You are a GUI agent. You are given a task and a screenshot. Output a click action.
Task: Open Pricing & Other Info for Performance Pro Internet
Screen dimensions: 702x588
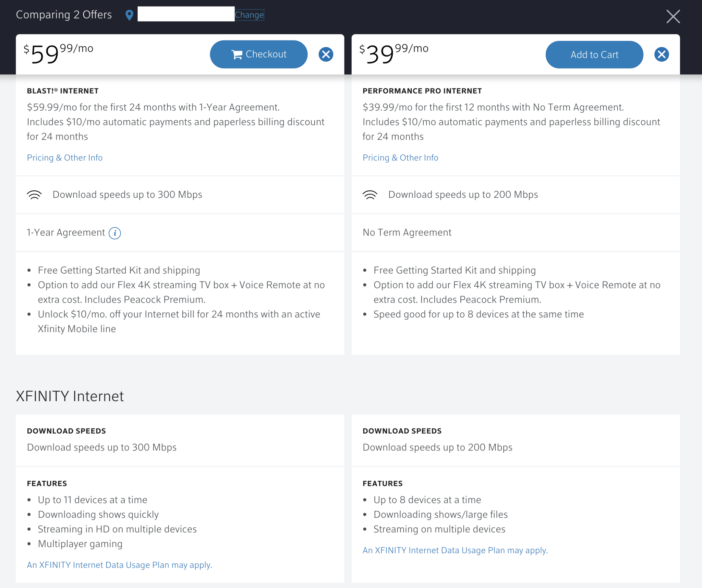(400, 157)
